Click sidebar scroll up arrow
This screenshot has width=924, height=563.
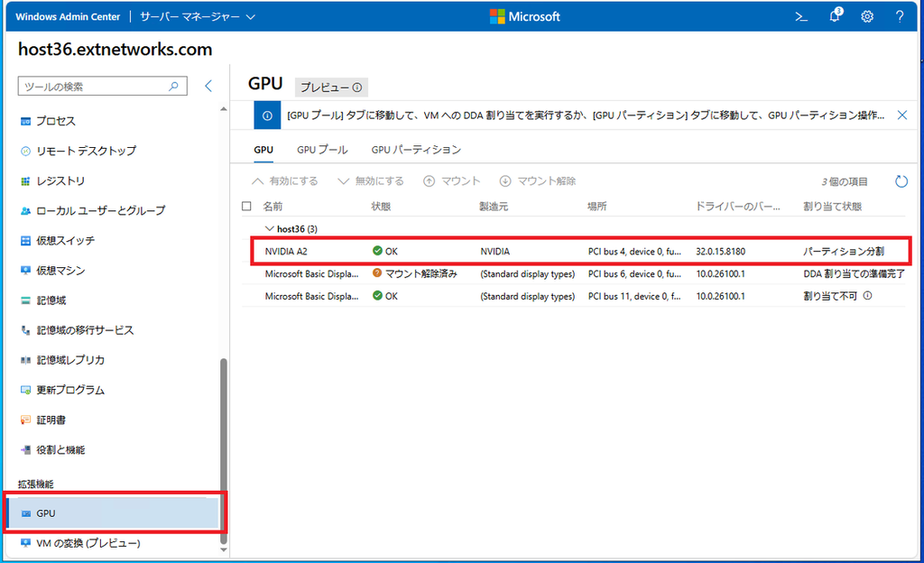tap(224, 109)
